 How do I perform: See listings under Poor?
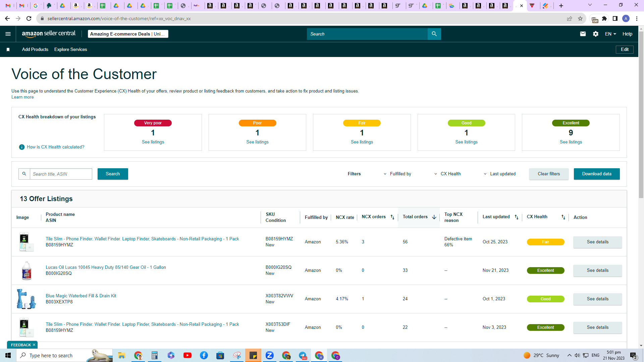(x=257, y=142)
